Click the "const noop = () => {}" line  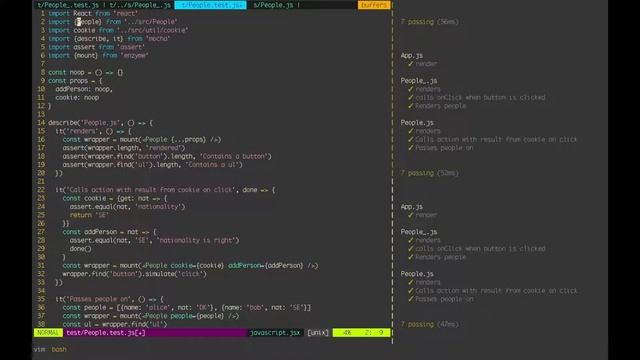(x=86, y=72)
